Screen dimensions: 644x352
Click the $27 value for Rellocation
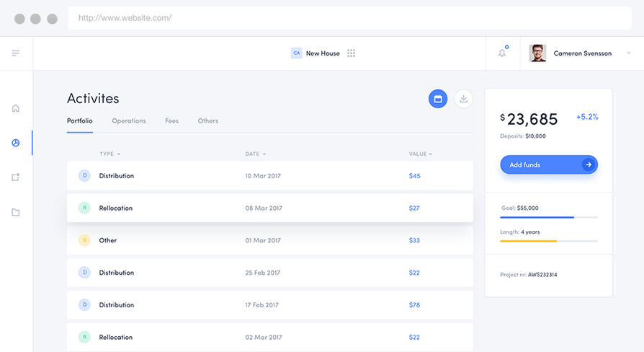[414, 208]
